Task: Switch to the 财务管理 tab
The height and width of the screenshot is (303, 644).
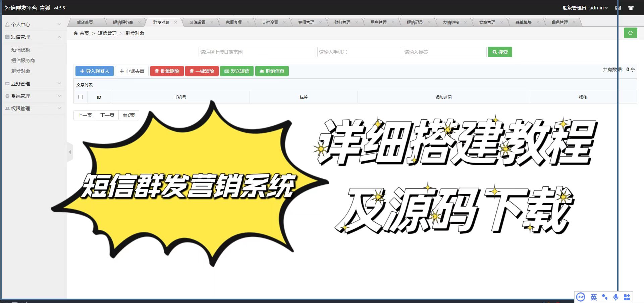Action: click(342, 22)
